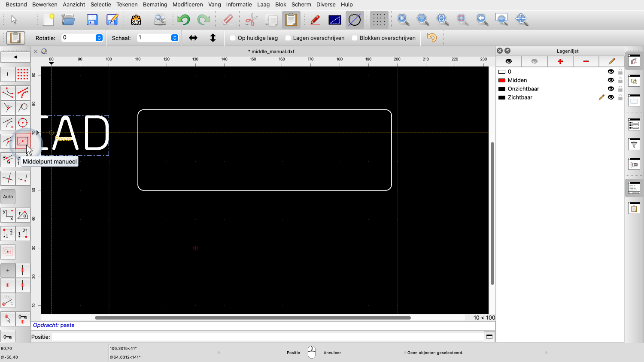Image resolution: width=644 pixels, height=362 pixels.
Task: Open the Rotatie value dropdown
Action: click(99, 38)
